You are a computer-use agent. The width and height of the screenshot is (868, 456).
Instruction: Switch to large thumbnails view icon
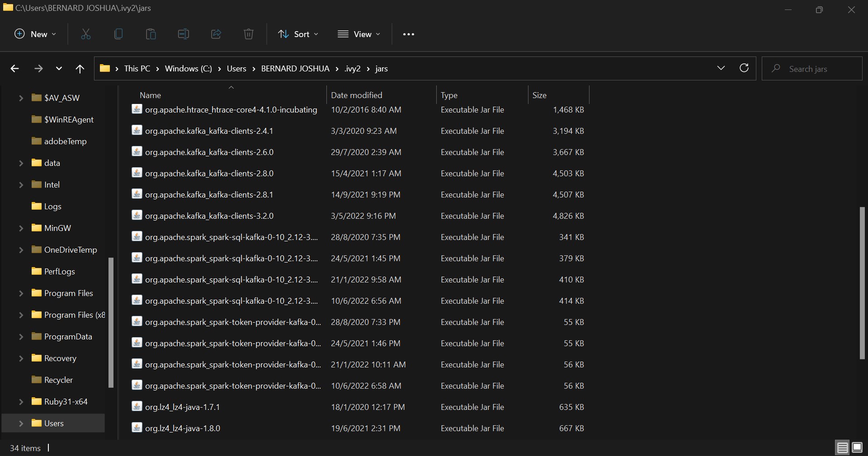pyautogui.click(x=857, y=447)
